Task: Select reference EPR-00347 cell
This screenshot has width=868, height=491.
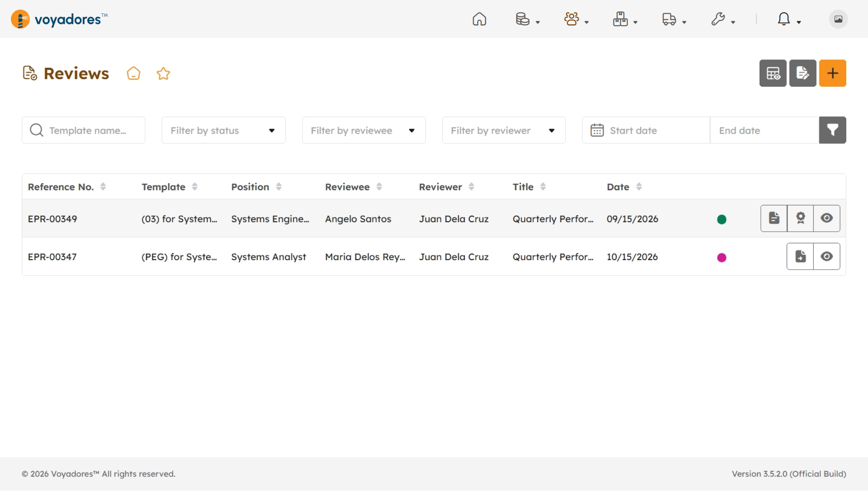Action: click(52, 257)
